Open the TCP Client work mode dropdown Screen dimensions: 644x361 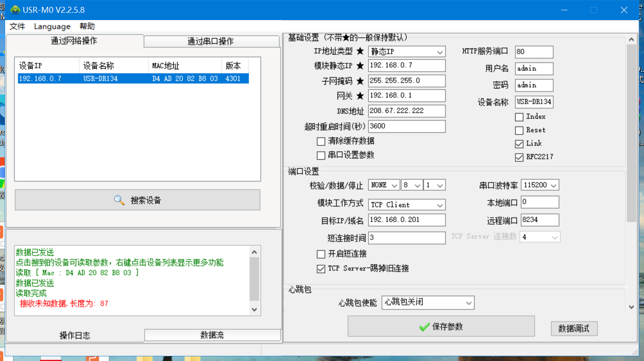(x=406, y=205)
